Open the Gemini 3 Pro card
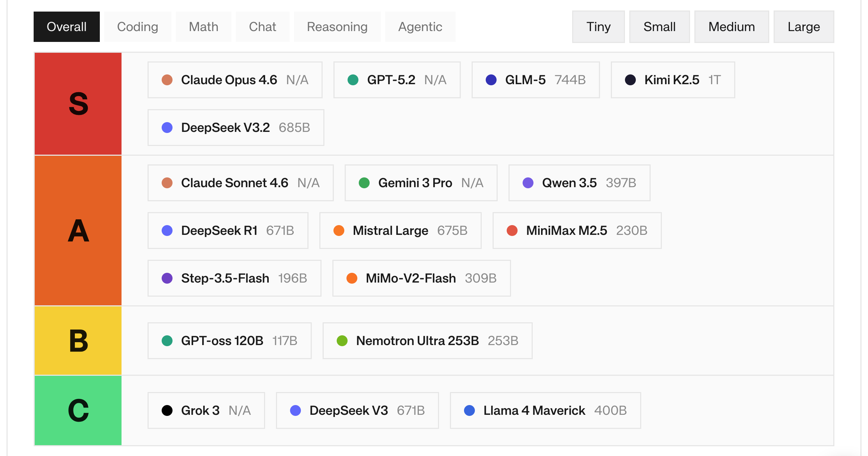 click(x=421, y=183)
